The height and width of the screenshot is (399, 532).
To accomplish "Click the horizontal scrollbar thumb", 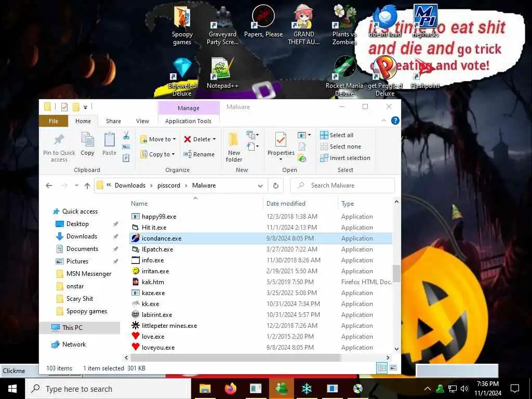I will click(235, 357).
